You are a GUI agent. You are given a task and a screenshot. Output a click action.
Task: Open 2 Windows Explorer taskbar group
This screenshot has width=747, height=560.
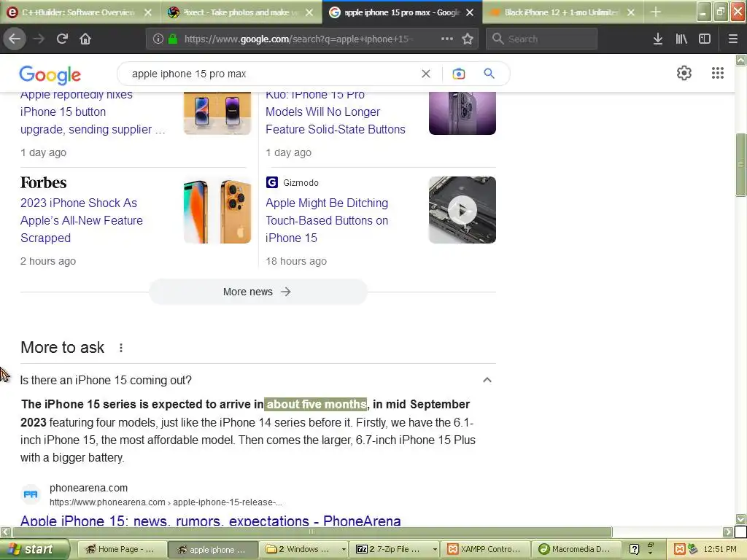(x=305, y=549)
